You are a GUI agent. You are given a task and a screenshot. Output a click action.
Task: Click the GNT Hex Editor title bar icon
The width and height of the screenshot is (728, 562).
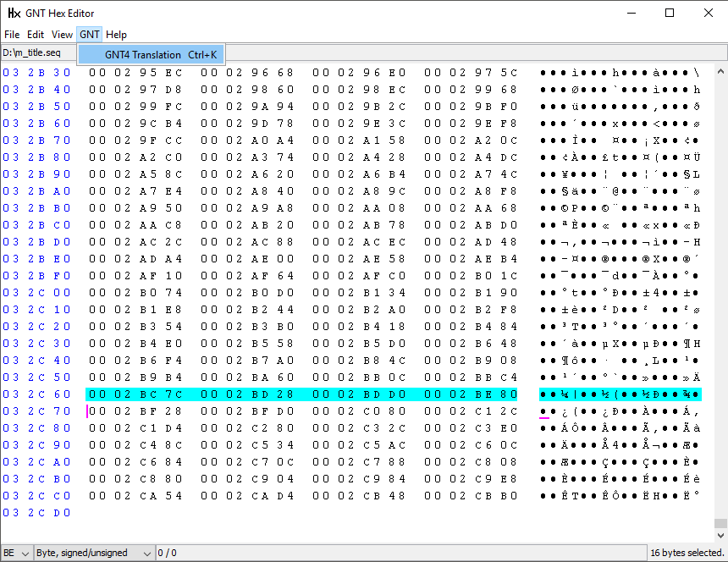pyautogui.click(x=14, y=13)
